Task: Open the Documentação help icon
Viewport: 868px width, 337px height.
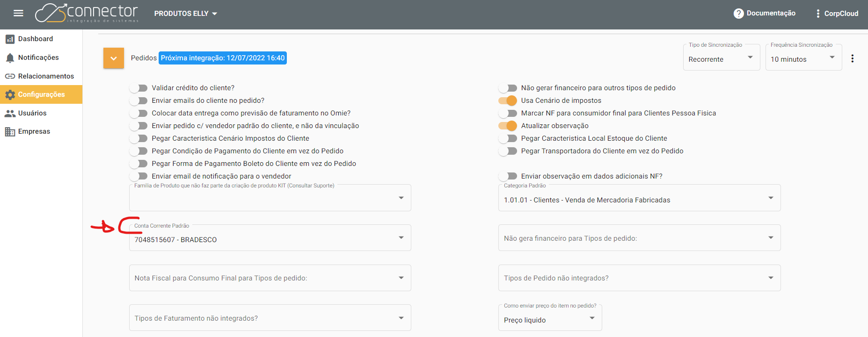Action: 738,14
